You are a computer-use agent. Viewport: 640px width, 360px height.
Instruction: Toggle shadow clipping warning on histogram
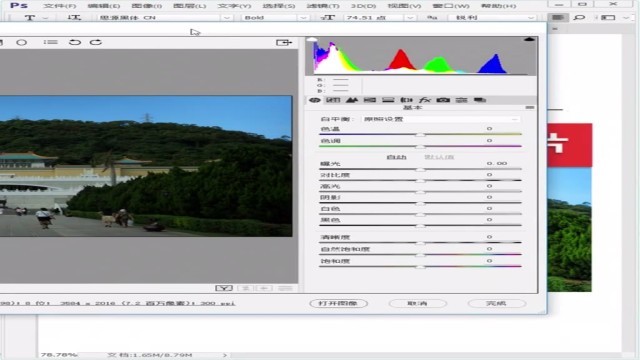[312, 40]
